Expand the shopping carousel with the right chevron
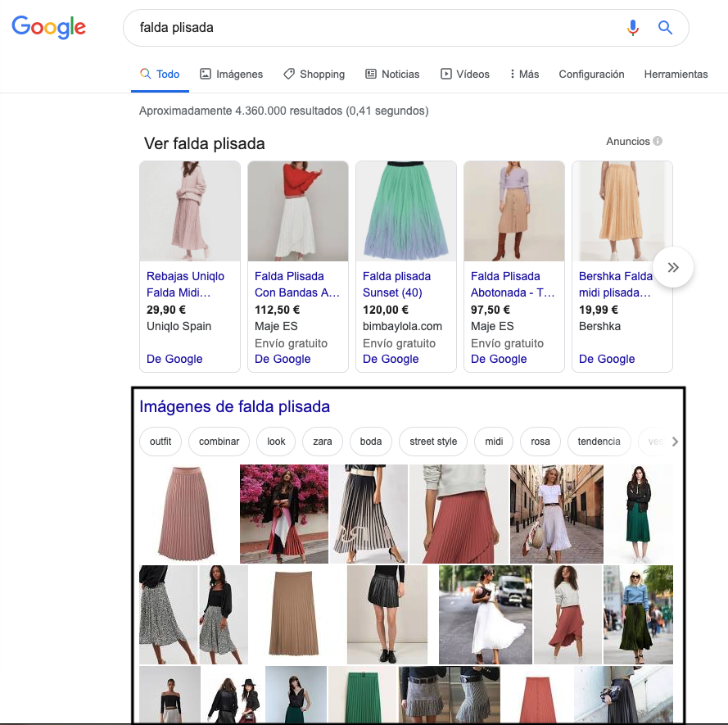 (x=672, y=267)
